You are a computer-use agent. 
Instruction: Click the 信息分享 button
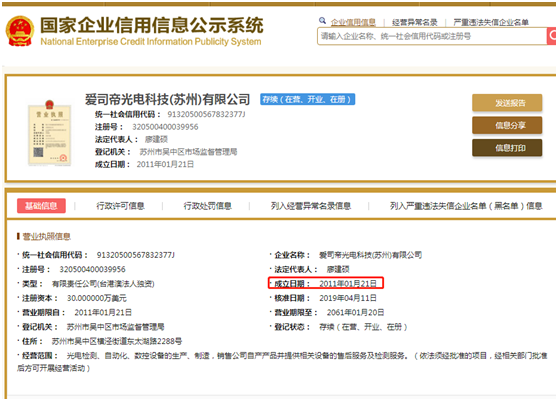[x=507, y=125]
